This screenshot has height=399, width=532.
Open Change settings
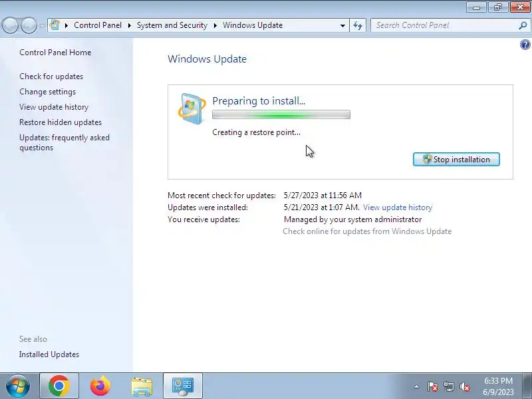(47, 92)
